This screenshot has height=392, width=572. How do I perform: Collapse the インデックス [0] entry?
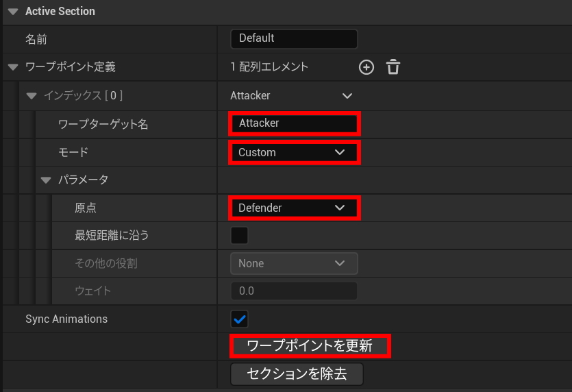(x=30, y=96)
